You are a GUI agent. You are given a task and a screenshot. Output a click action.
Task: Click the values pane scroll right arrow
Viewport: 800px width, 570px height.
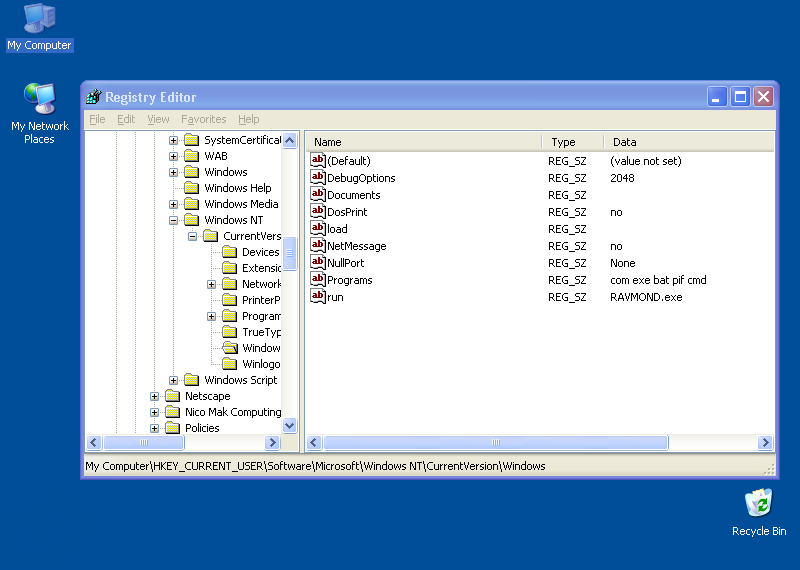765,442
